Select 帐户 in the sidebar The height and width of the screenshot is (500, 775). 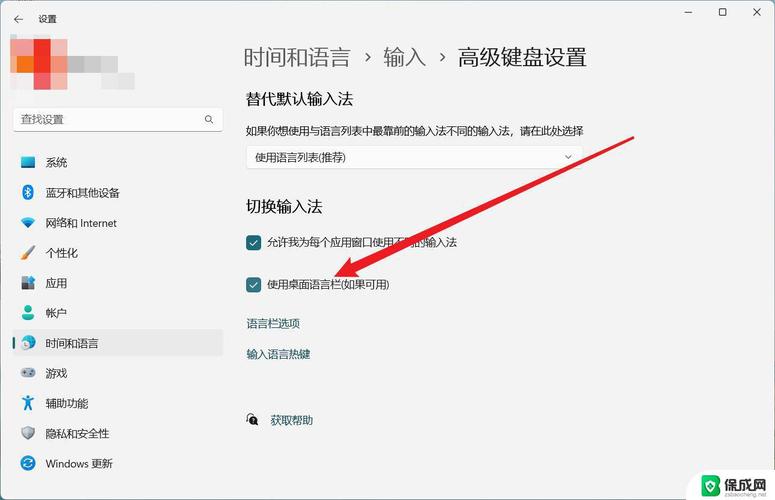[x=118, y=313]
